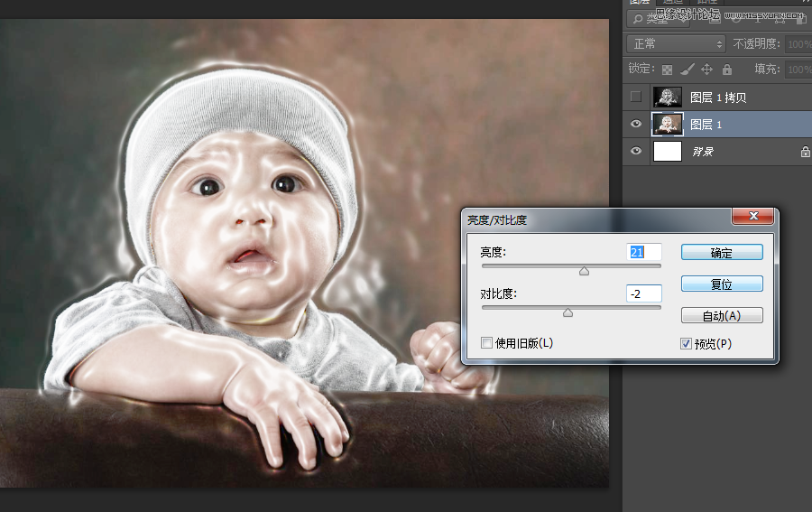
Task: Hide the 背景 layer
Action: point(636,151)
